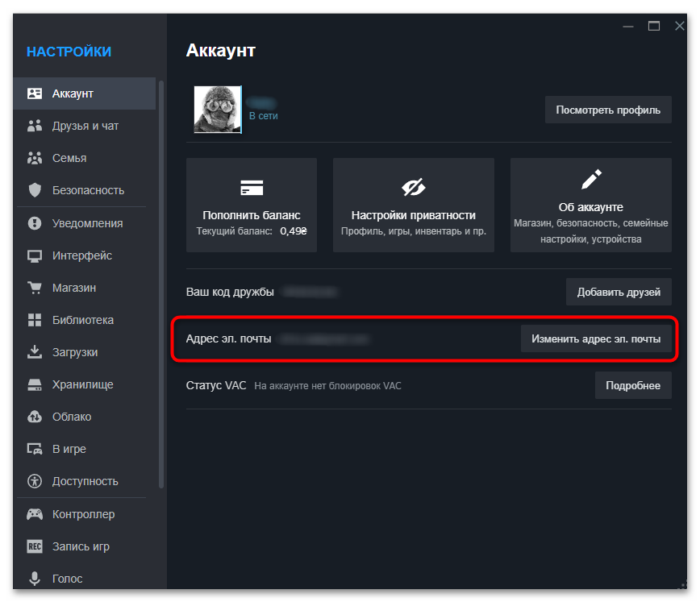Click the НАСТРОЙКИ heading
The width and height of the screenshot is (700, 602).
click(69, 52)
